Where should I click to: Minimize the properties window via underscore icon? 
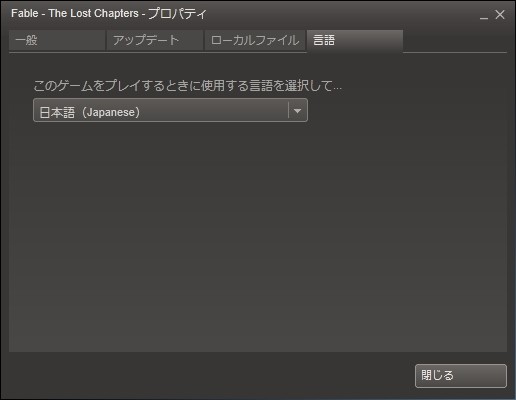point(484,15)
